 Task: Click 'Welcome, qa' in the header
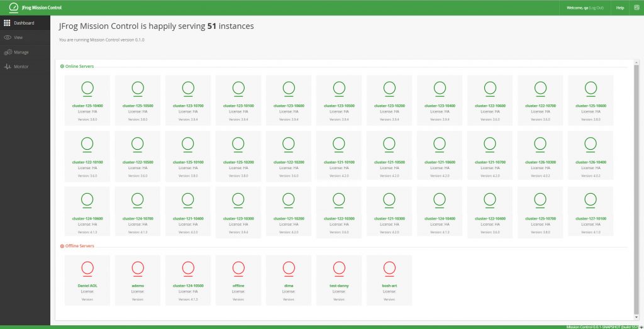click(x=577, y=8)
